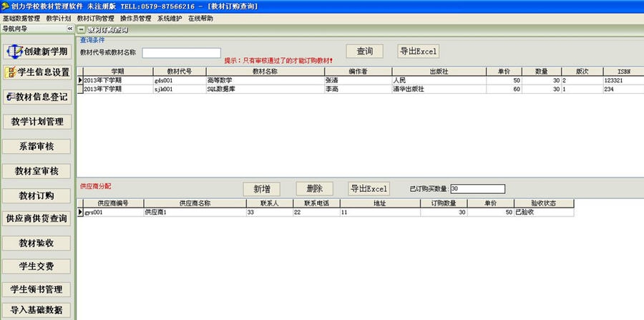Open 教材信息登记 in sidebar

[37, 97]
